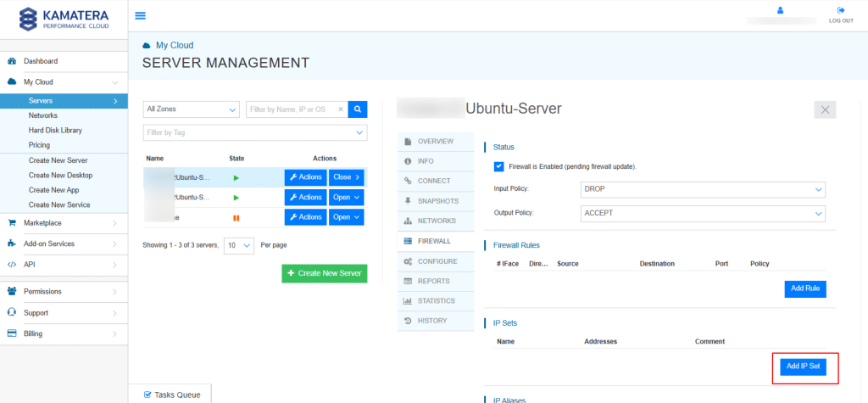Click Open on paused server row
The width and height of the screenshot is (868, 403).
pos(347,217)
